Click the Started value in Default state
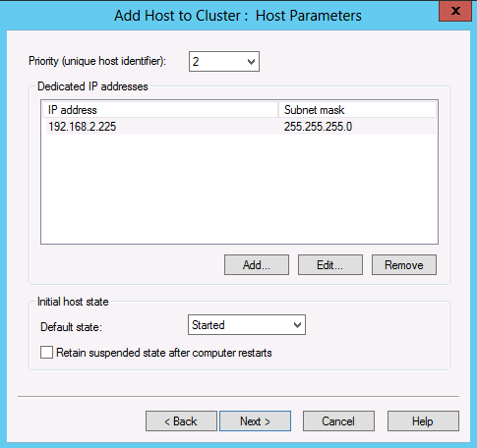Viewport: 477px width, 448px height. (x=209, y=325)
